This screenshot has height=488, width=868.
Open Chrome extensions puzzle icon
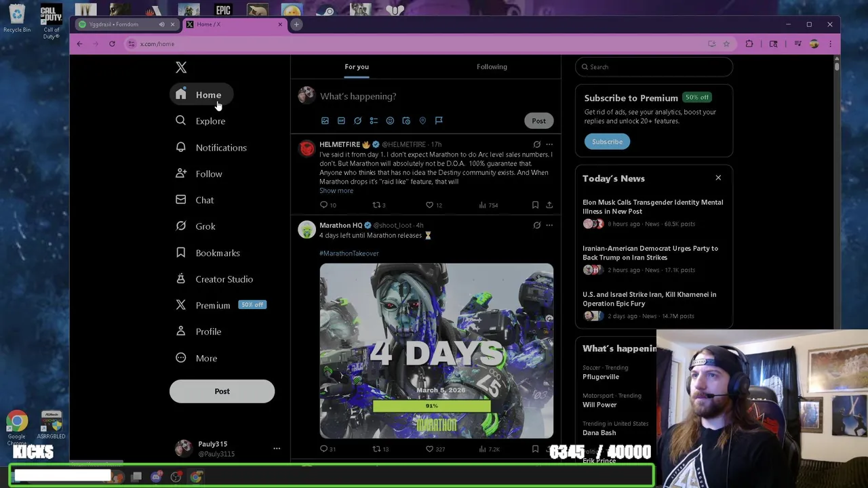coord(749,44)
